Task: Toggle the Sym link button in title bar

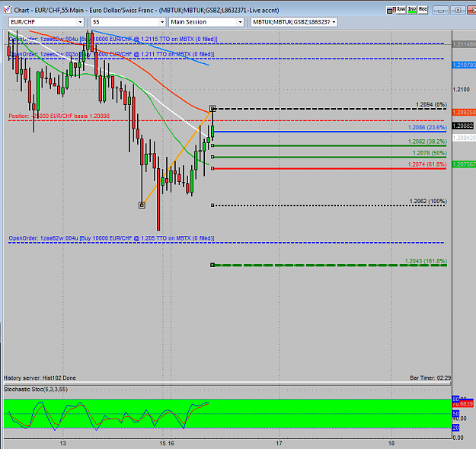Action: click(401, 10)
